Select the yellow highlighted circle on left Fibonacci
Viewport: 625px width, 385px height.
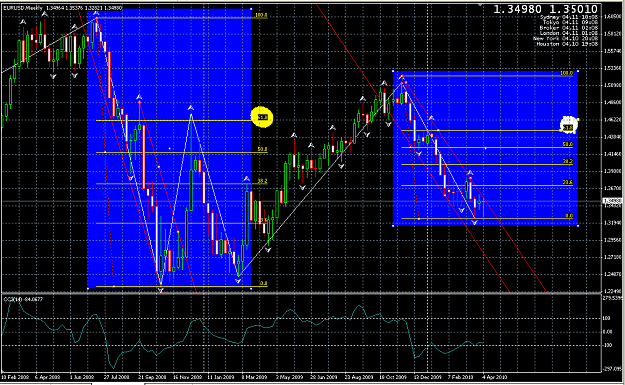(262, 117)
